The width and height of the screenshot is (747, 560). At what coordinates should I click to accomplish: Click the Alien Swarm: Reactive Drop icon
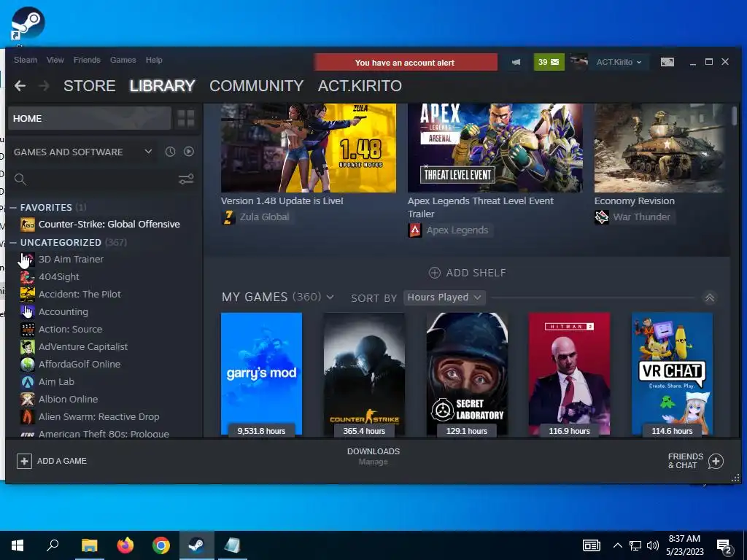[x=28, y=416]
